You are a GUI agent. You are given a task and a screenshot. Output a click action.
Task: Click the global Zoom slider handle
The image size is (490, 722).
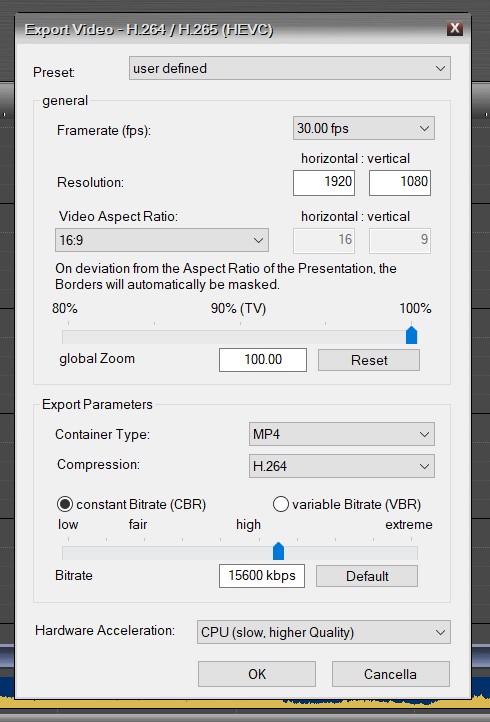click(411, 335)
